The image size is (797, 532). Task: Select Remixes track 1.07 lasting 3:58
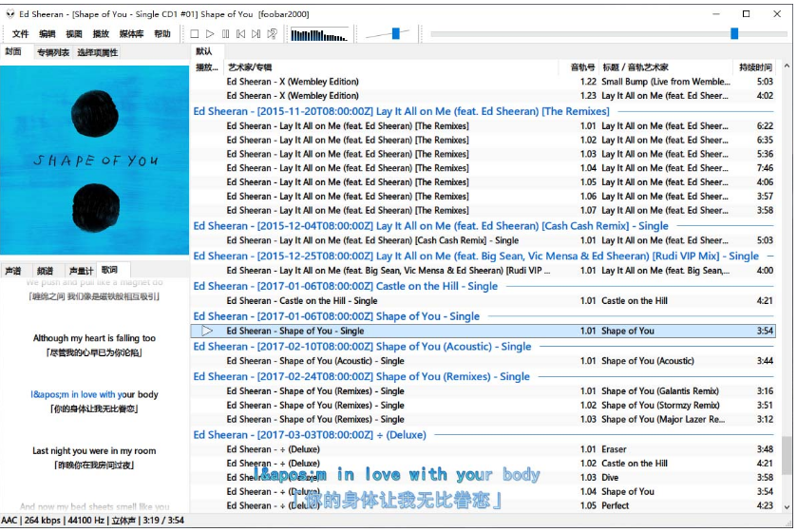point(483,210)
